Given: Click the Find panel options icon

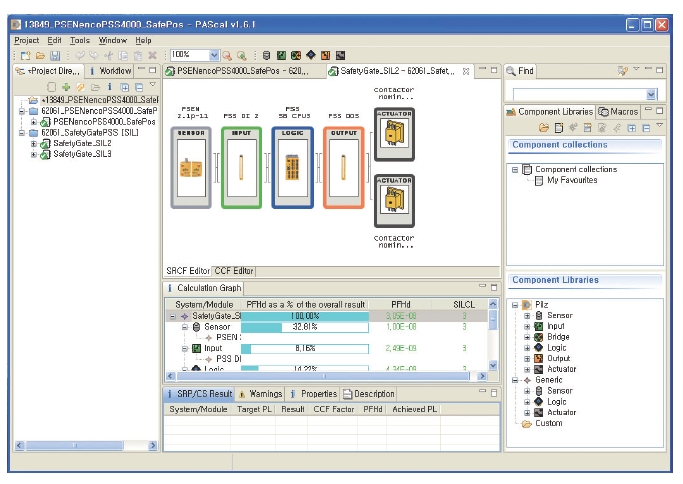Looking at the screenshot, I should pos(622,71).
